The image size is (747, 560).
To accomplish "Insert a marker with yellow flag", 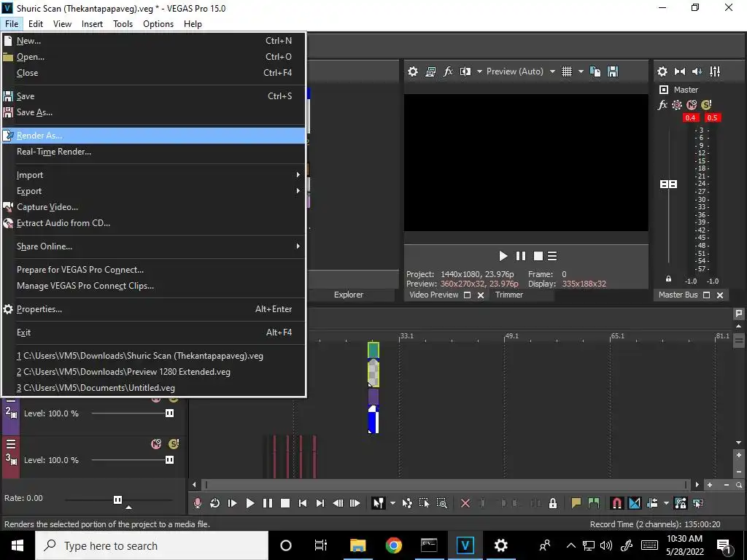I will point(576,503).
